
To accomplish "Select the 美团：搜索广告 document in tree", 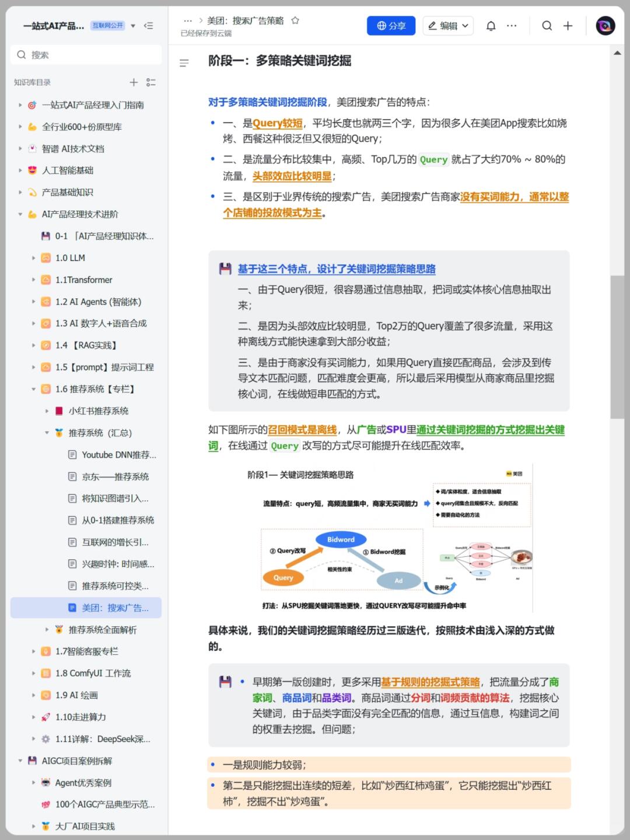I will pyautogui.click(x=86, y=608).
